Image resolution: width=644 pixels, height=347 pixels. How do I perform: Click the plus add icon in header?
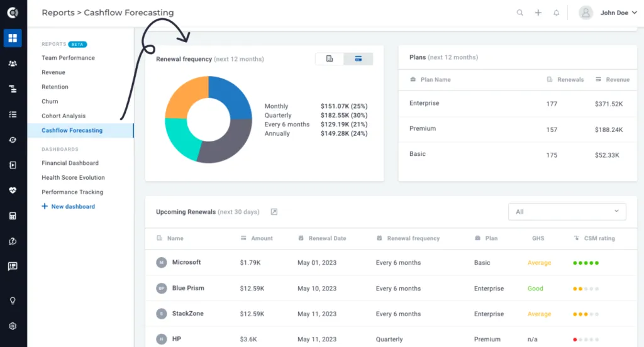[x=538, y=13]
